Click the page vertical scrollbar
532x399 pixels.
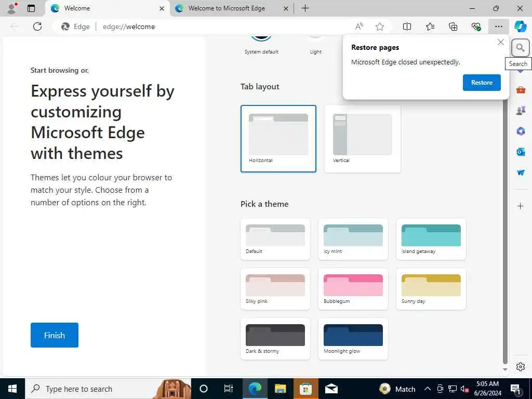[x=505, y=231]
